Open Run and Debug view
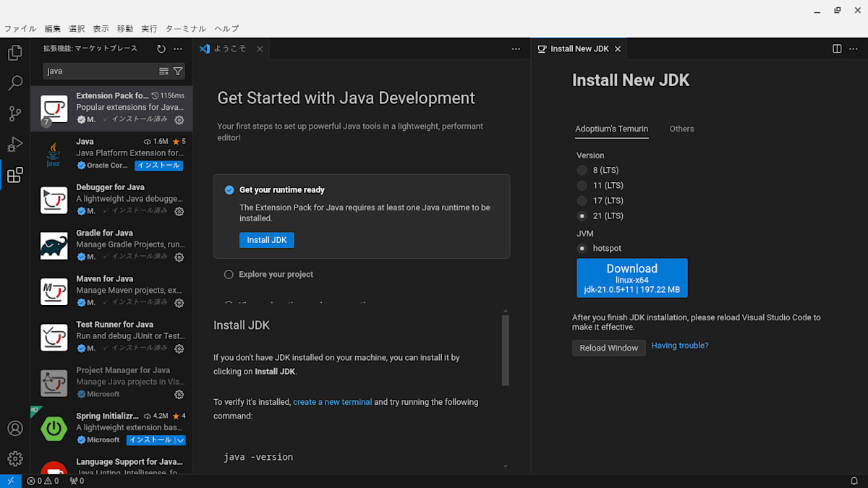The height and width of the screenshot is (488, 868). pos(14,144)
